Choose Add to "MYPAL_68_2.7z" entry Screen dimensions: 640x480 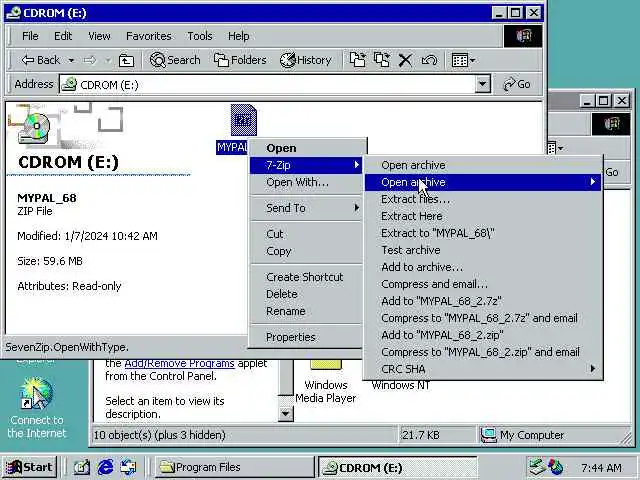tap(483, 301)
